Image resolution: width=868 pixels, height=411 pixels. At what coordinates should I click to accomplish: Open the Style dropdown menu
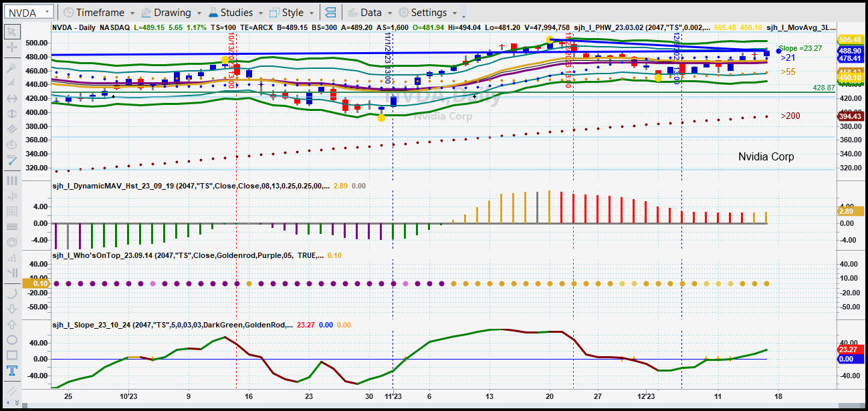click(292, 12)
